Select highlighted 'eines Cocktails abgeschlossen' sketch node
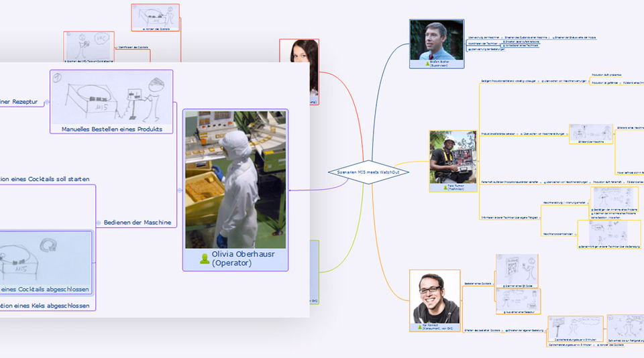Viewport: 644px width, 358px height. point(46,262)
